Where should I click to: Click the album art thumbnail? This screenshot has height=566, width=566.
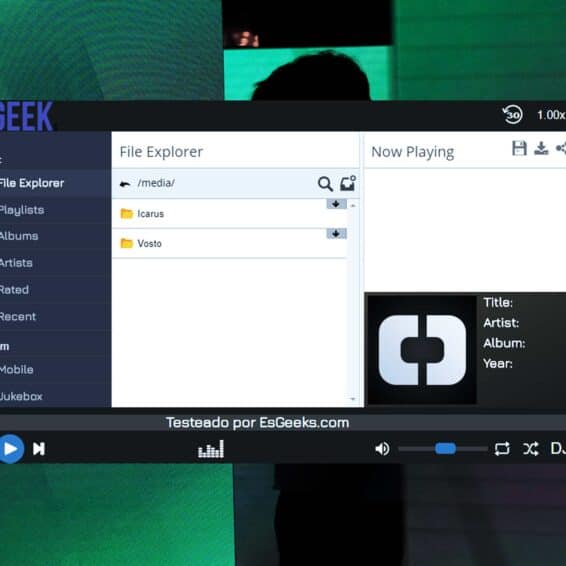(422, 350)
